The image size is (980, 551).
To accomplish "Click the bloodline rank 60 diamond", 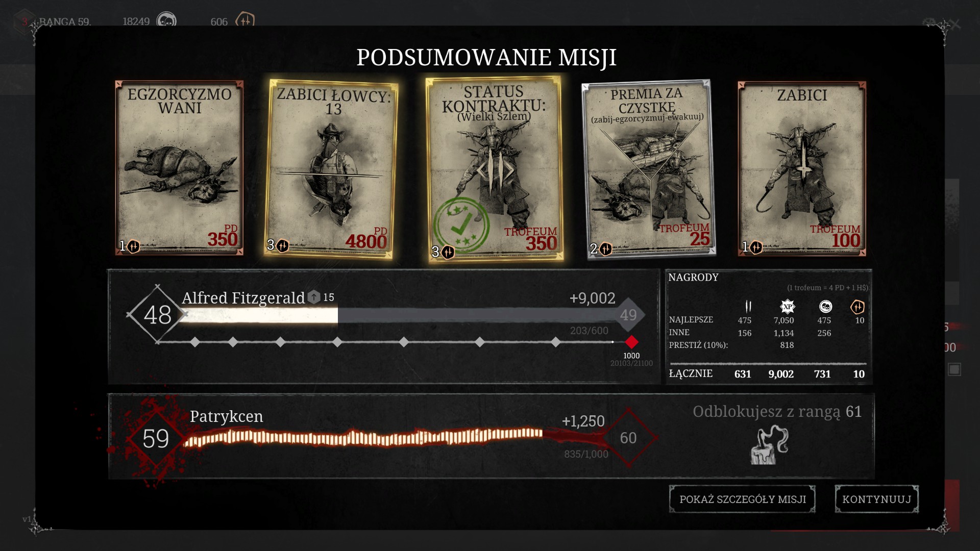I will coord(628,438).
